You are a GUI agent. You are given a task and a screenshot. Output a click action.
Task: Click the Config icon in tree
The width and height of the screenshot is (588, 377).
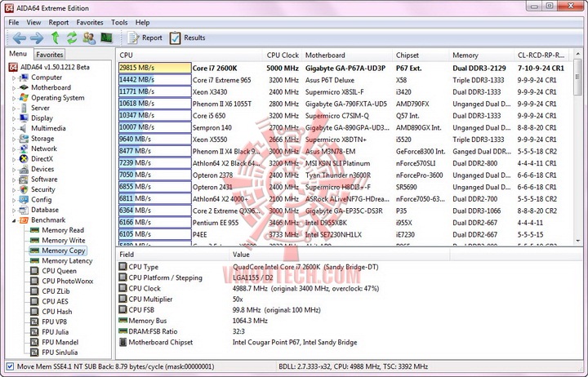[24, 200]
